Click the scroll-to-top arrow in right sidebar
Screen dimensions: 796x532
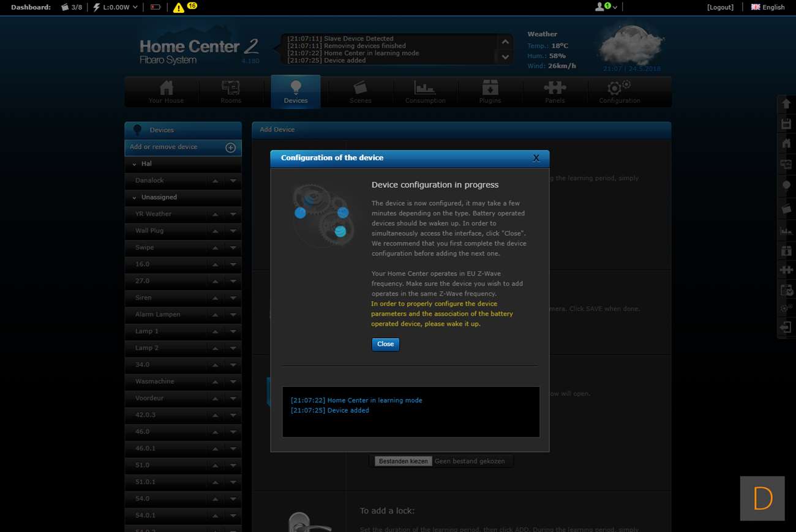tap(786, 104)
